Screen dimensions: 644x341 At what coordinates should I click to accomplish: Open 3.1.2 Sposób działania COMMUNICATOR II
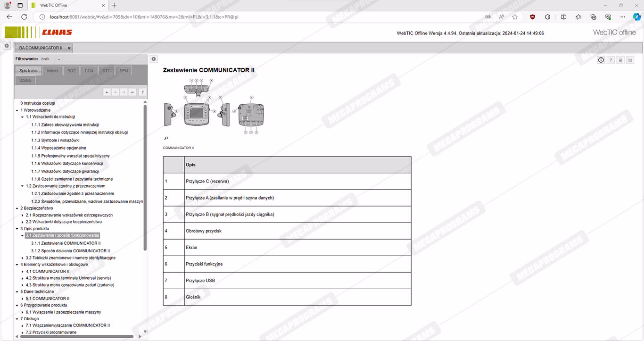tap(70, 251)
